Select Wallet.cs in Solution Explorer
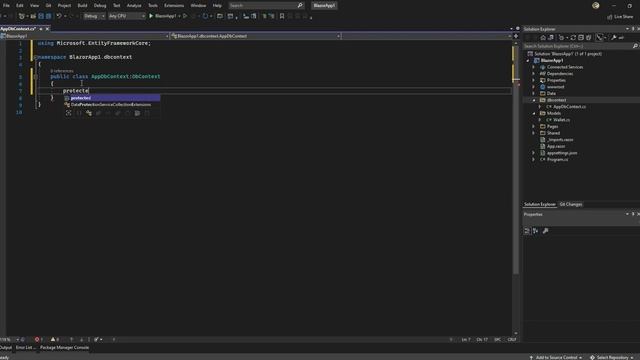 tap(561, 120)
